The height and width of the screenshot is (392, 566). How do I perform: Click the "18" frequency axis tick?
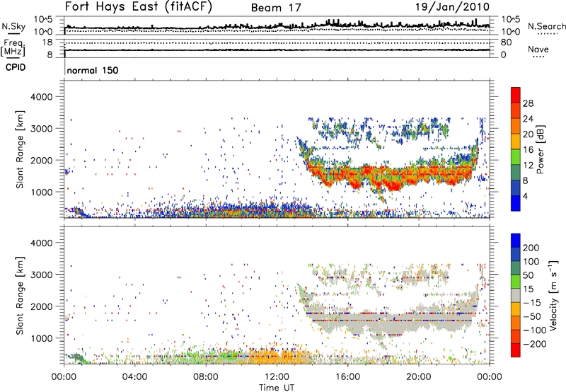(47, 42)
